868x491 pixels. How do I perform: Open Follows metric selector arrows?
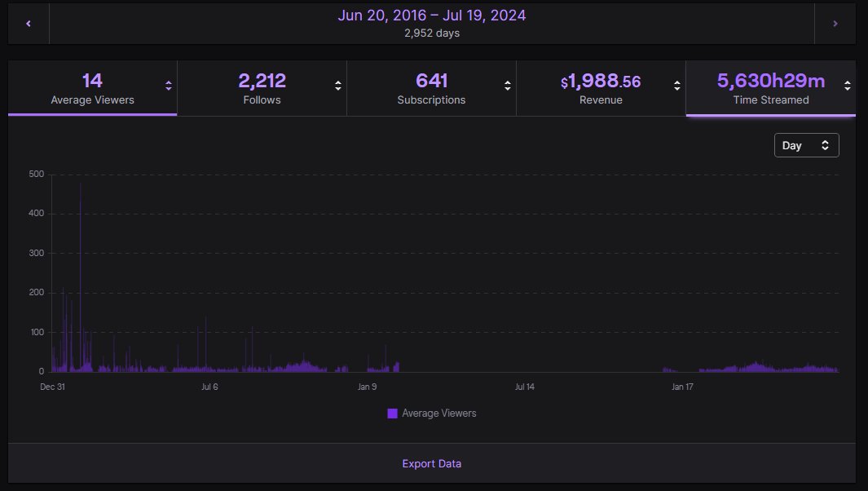(x=337, y=86)
